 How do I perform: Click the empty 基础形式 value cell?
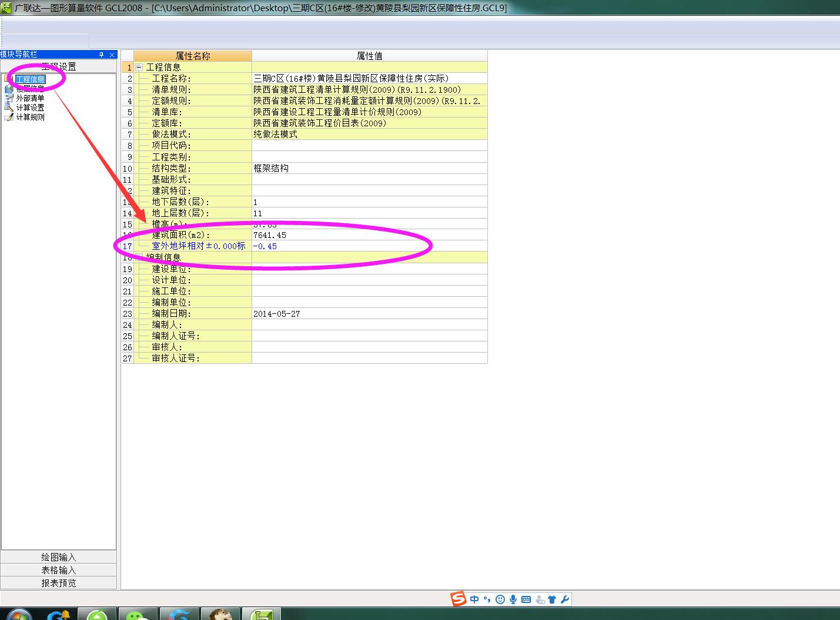click(x=370, y=179)
